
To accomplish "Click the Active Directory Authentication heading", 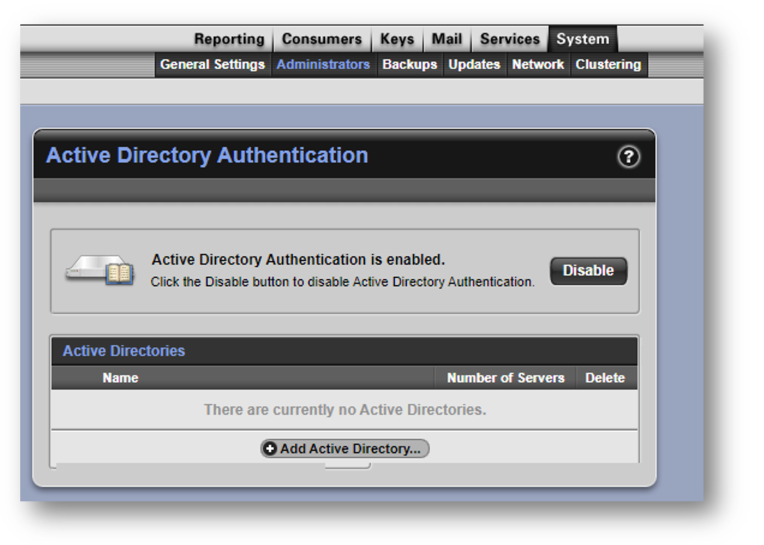I will tap(207, 156).
